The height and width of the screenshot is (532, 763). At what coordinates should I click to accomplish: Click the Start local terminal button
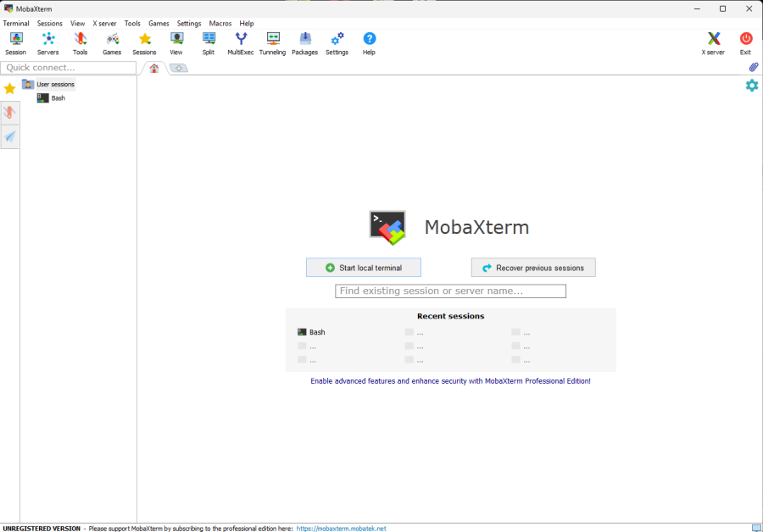(x=363, y=268)
